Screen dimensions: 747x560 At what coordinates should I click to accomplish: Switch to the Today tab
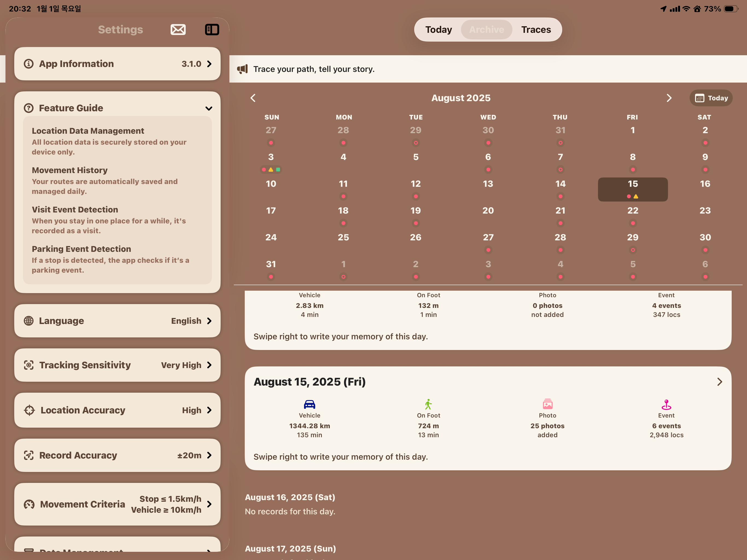[x=438, y=30]
